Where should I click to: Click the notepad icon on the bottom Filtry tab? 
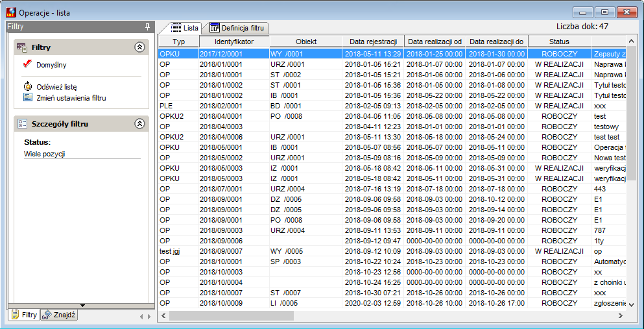[x=15, y=315]
